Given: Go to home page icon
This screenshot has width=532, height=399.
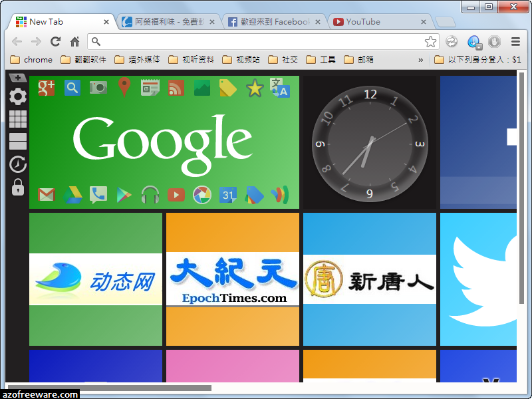Looking at the screenshot, I should click(x=74, y=42).
